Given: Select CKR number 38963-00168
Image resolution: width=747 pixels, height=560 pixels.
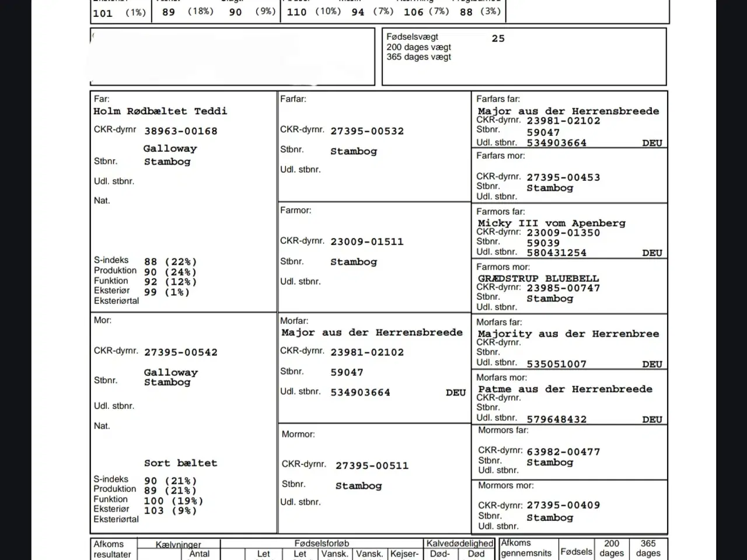Looking at the screenshot, I should coord(181,132).
